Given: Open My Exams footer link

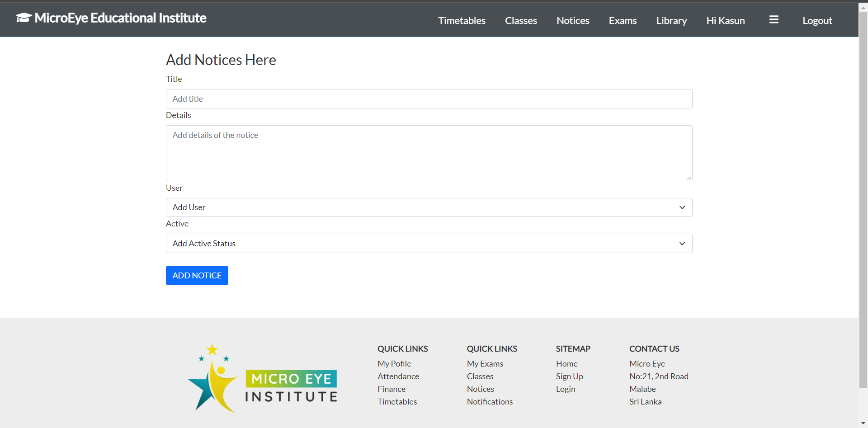Looking at the screenshot, I should [x=485, y=363].
